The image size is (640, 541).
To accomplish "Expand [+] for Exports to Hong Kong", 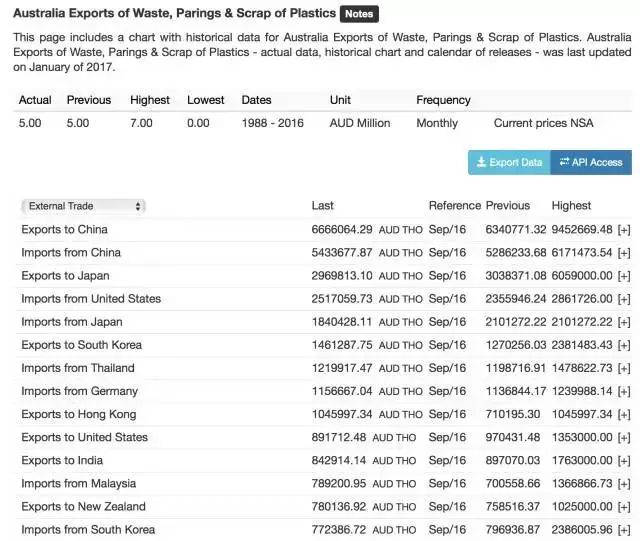I will click(x=624, y=414).
